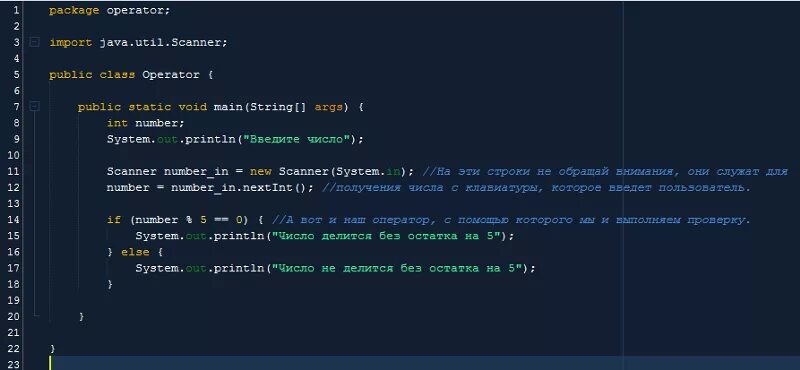Viewport: 800px width, 370px height.
Task: Click the 'Operator' class name
Action: point(171,75)
